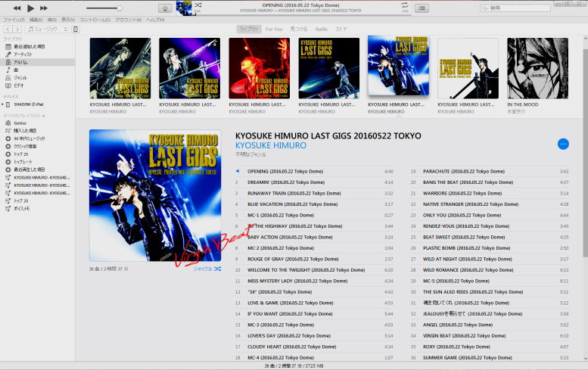Select track BLUE VACATION (2016.05.22 Tokyo Dome)
Image resolution: width=588 pixels, height=370 pixels.
314,204
